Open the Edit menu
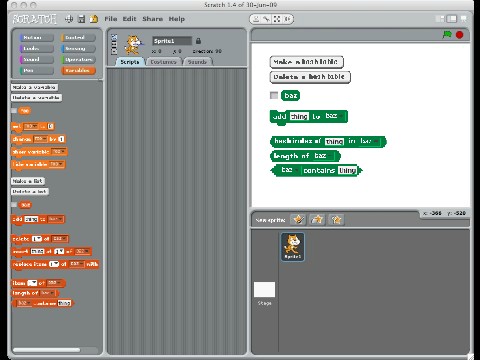480x360 pixels. (x=129, y=19)
